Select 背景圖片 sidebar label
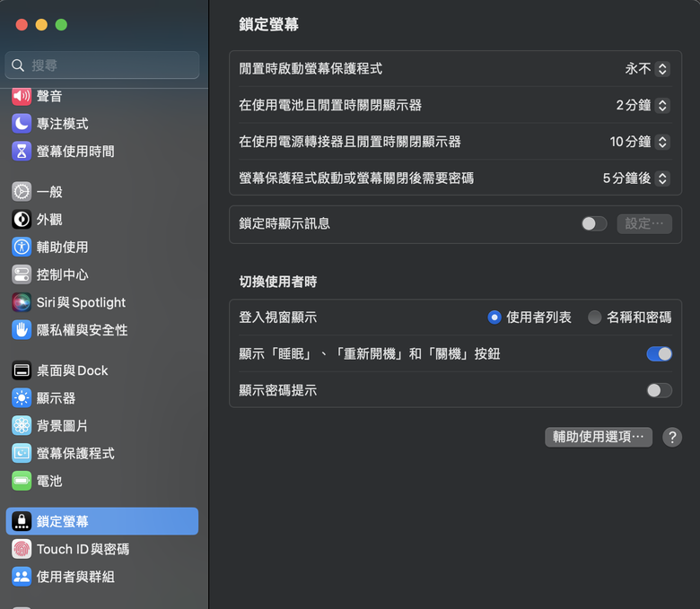This screenshot has height=609, width=700. (x=63, y=426)
